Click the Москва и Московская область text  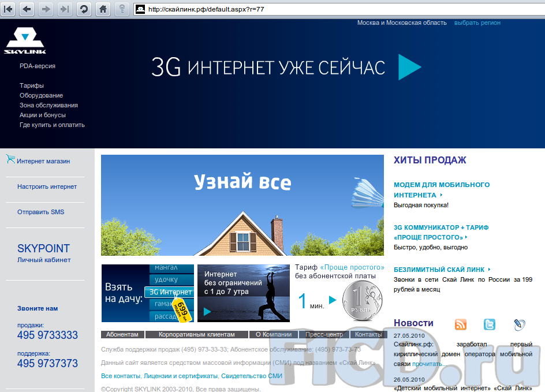point(402,23)
